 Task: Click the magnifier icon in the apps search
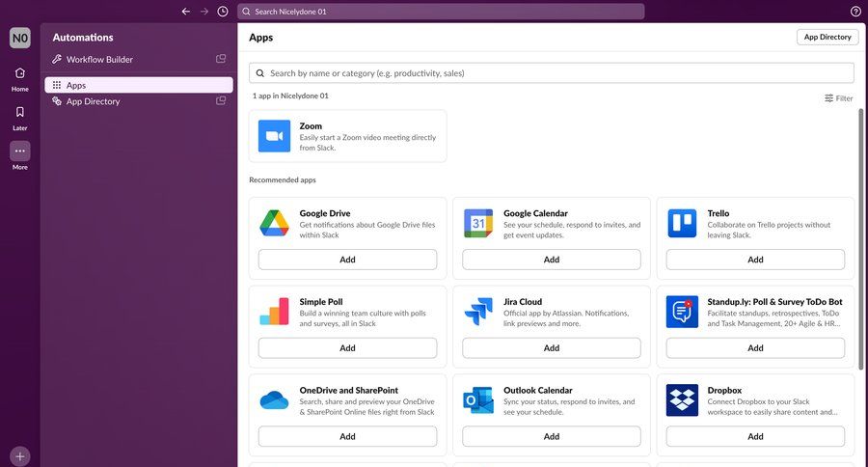coord(259,73)
